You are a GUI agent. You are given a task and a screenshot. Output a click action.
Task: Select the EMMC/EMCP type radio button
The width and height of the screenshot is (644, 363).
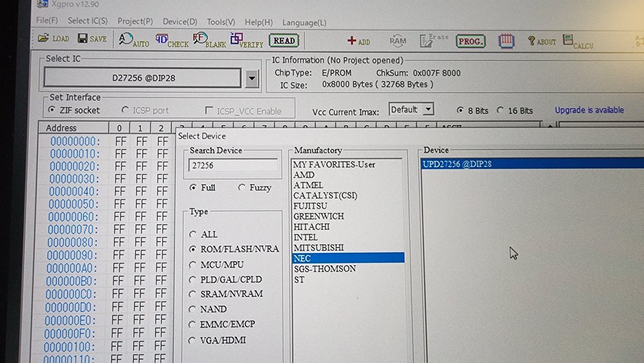tap(193, 324)
